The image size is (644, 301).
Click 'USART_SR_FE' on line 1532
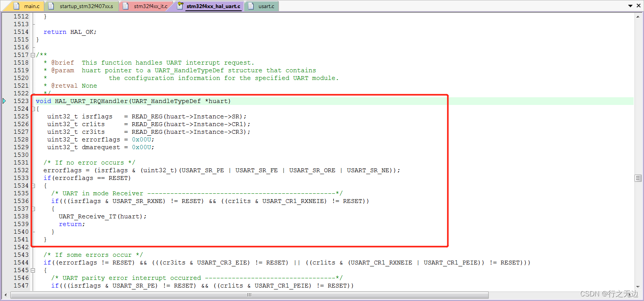coord(257,170)
